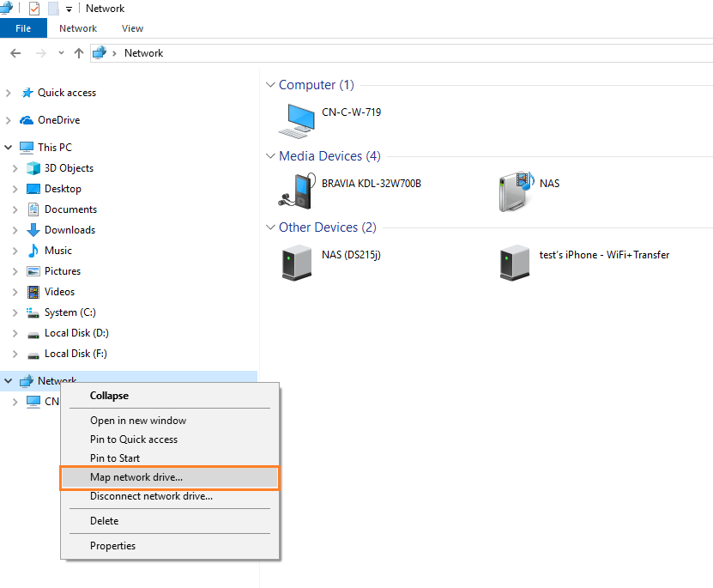Select the Music note icon
Viewport: 713px width, 588px height.
[x=33, y=251]
